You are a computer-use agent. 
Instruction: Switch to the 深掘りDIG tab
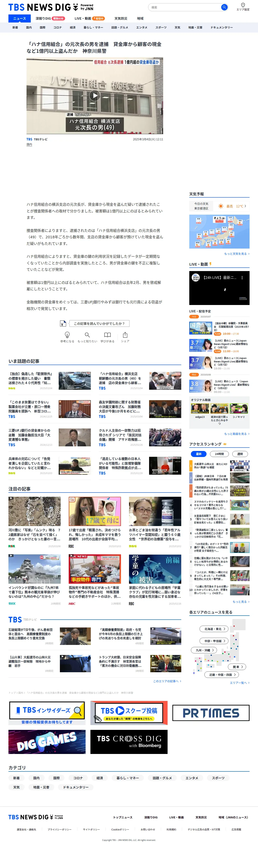point(50,18)
